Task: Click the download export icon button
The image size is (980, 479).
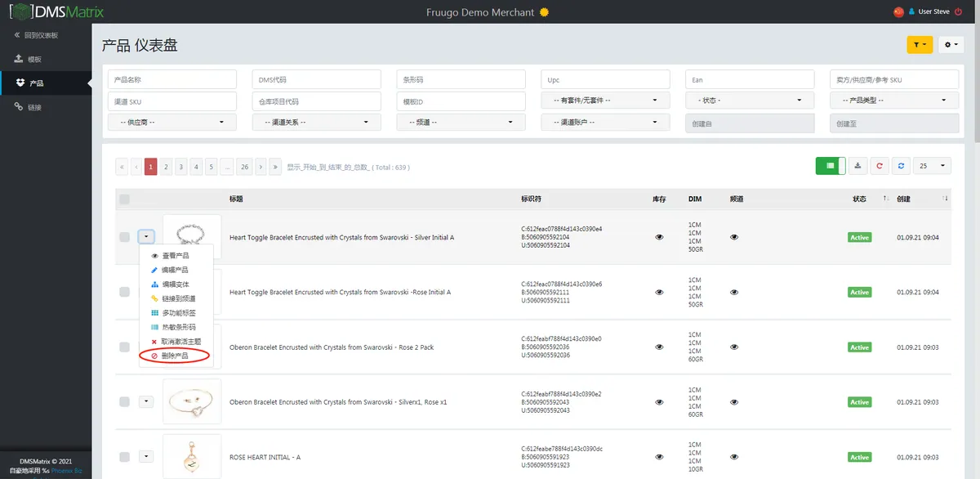Action: click(857, 166)
